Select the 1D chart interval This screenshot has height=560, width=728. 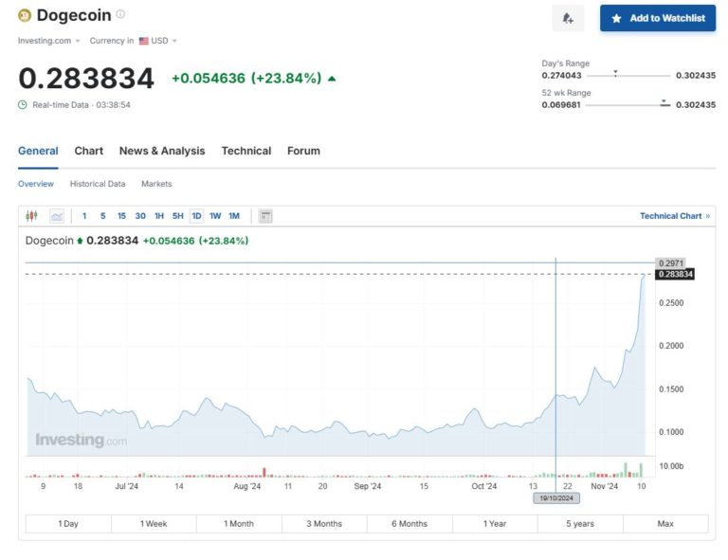coord(196,216)
